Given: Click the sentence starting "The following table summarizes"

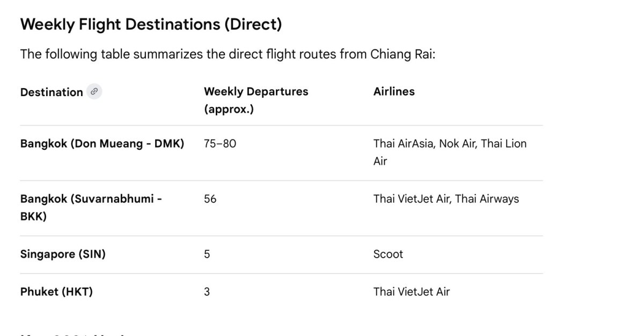Looking at the screenshot, I should click(x=228, y=55).
